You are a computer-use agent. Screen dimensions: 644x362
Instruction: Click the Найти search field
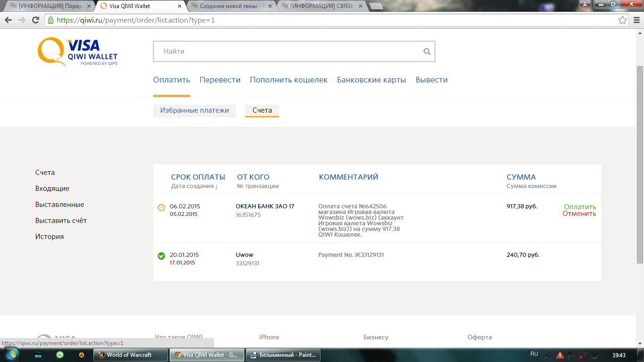288,51
